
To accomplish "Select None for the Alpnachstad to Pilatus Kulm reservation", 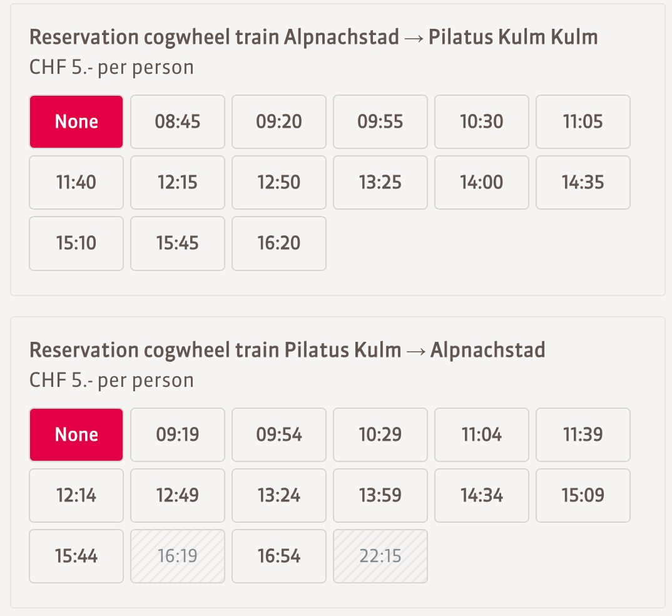I will coord(76,121).
